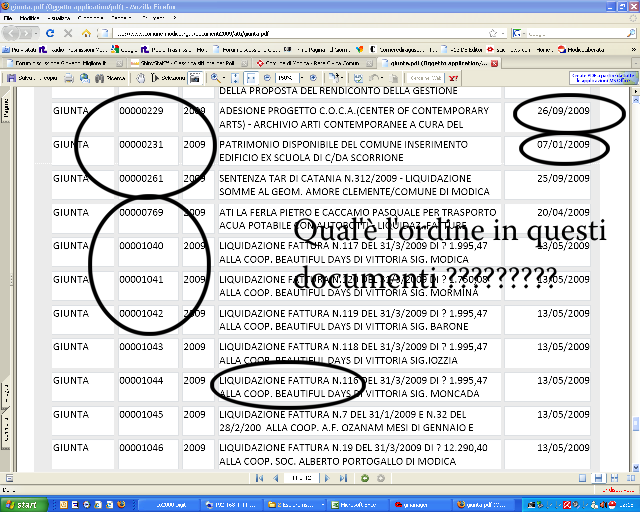Screen dimensions: 640x512
Task: Open the File menu
Action: (8, 18)
